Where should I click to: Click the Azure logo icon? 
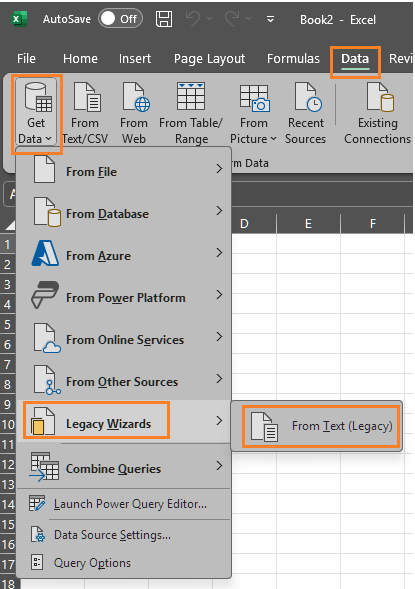pyautogui.click(x=45, y=254)
